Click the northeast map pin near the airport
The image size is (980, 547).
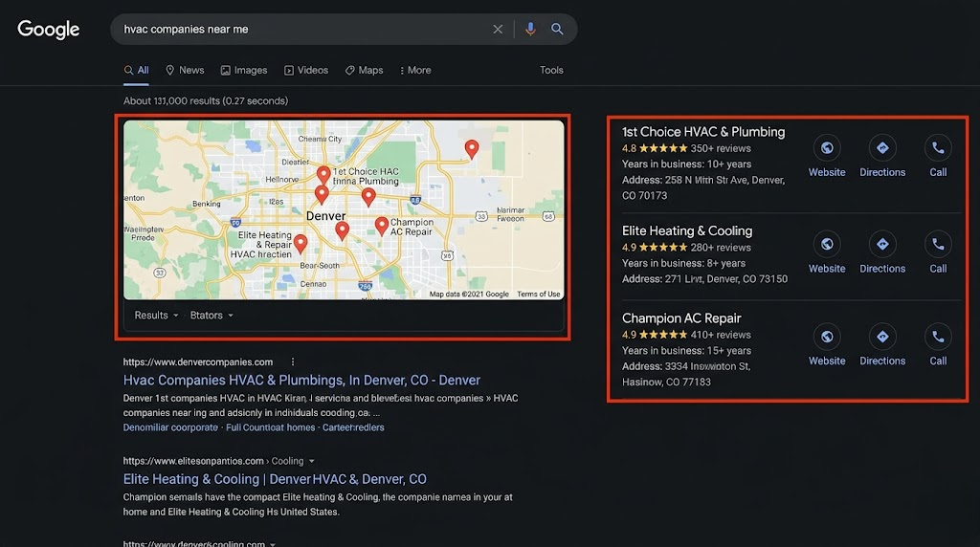(x=472, y=149)
